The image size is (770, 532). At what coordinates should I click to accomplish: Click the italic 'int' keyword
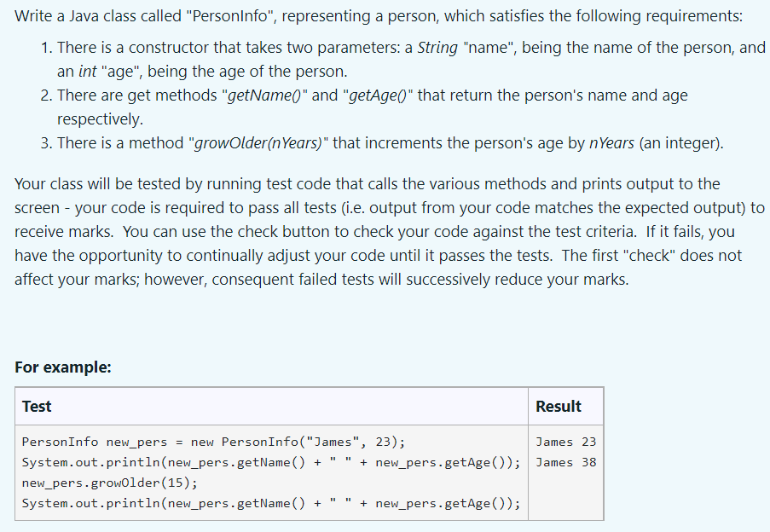click(87, 72)
